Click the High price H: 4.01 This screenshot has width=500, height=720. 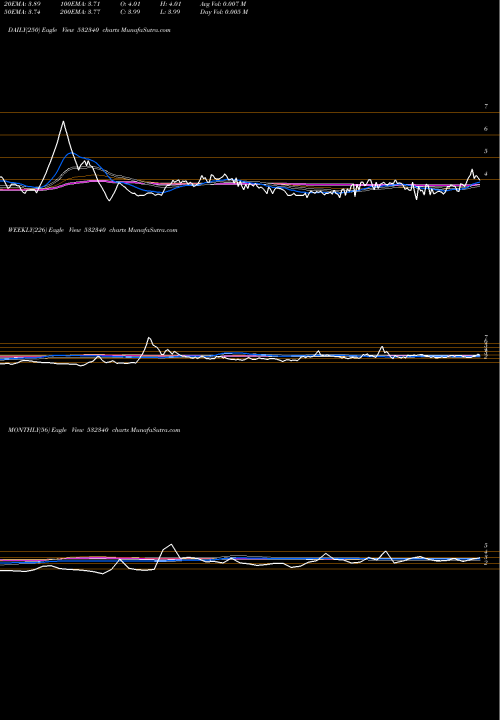point(170,4)
